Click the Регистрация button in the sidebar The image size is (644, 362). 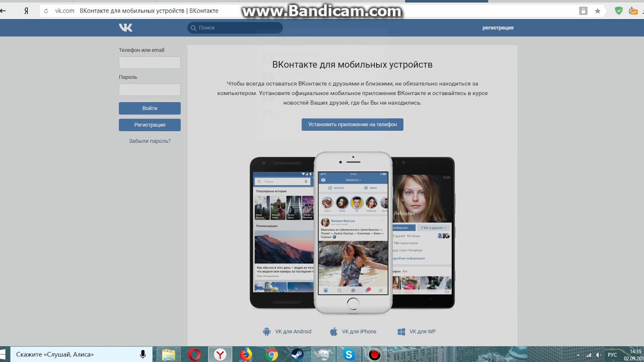coord(149,125)
